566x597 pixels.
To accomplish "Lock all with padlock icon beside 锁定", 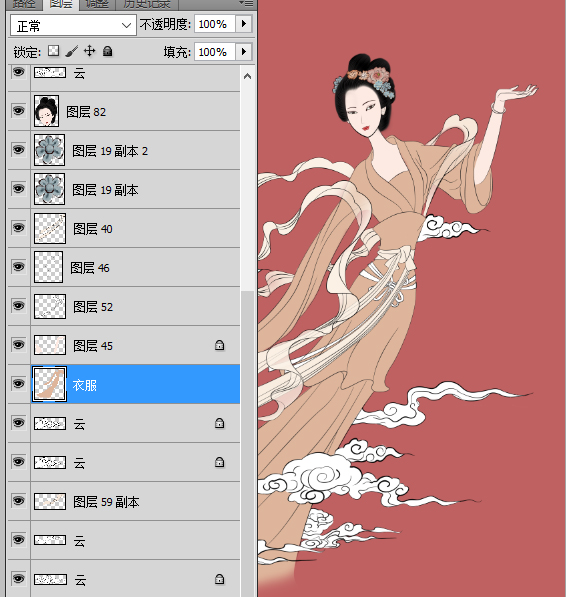I will tap(108, 51).
